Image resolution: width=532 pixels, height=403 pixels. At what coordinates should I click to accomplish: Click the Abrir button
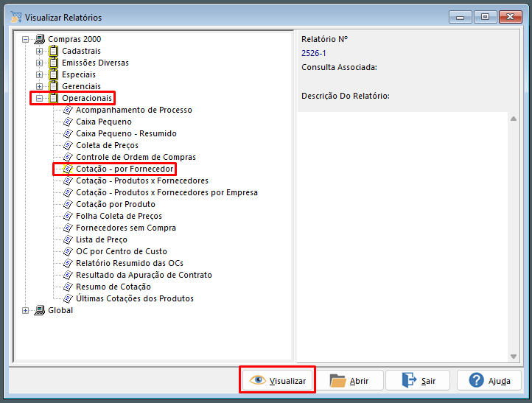point(349,380)
